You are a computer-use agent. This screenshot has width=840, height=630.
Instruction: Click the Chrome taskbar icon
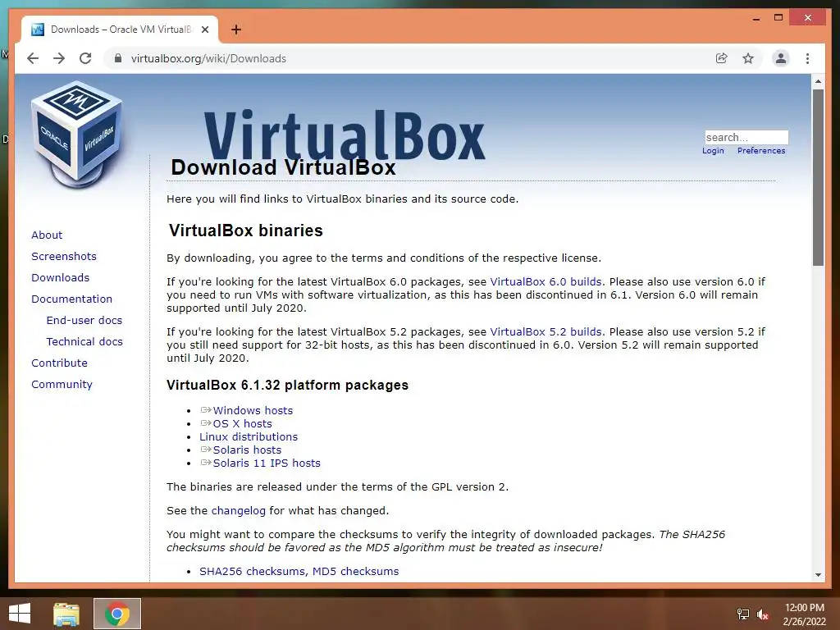(x=117, y=614)
